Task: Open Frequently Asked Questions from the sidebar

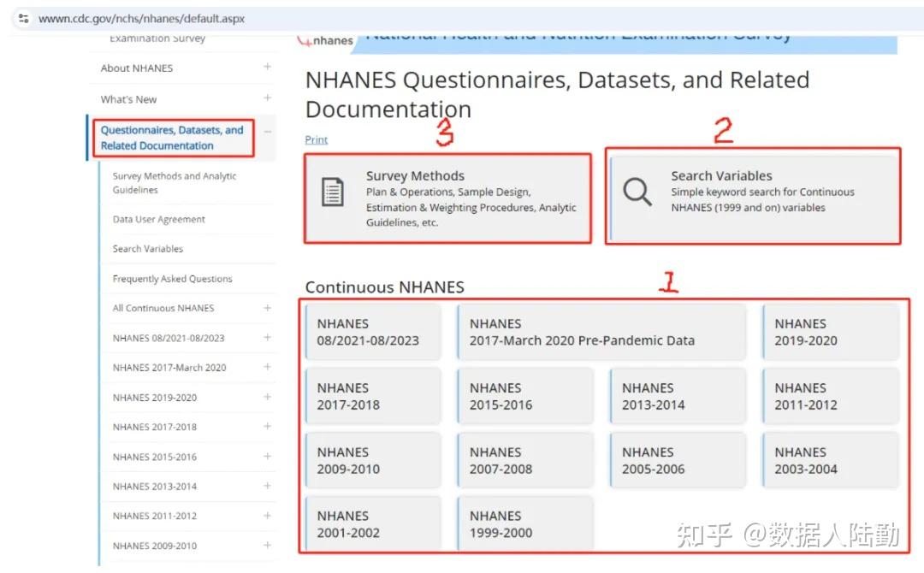Action: [x=171, y=278]
